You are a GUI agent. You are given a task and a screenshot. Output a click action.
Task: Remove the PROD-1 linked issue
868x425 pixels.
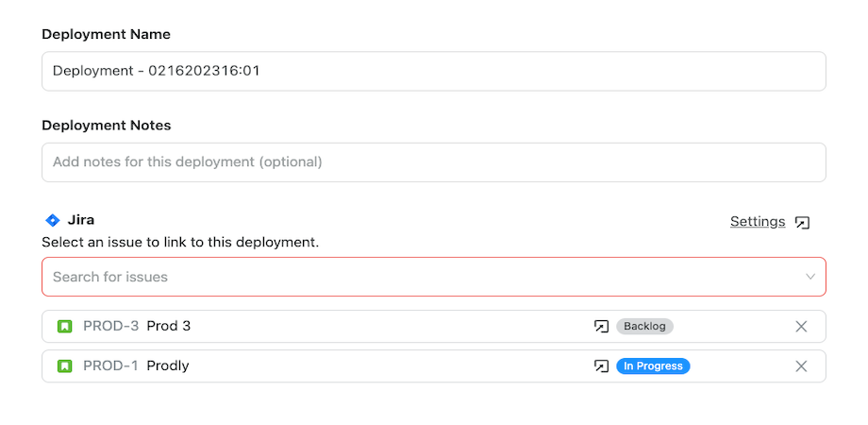[x=801, y=366]
